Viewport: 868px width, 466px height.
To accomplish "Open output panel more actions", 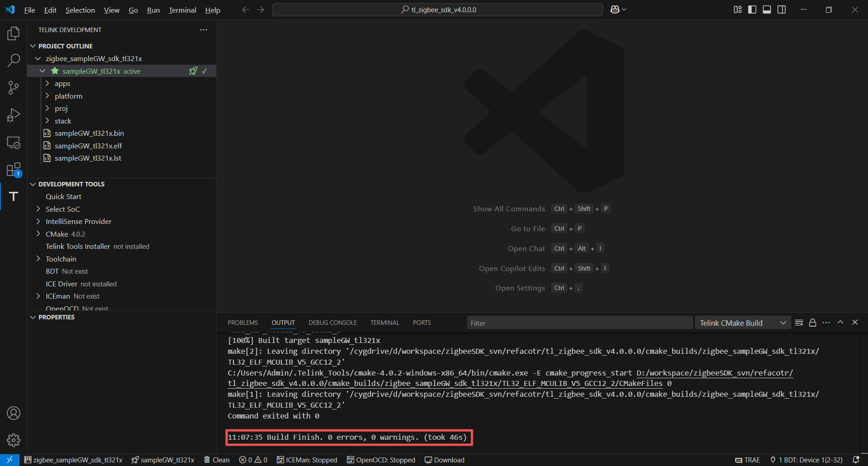I will (826, 323).
